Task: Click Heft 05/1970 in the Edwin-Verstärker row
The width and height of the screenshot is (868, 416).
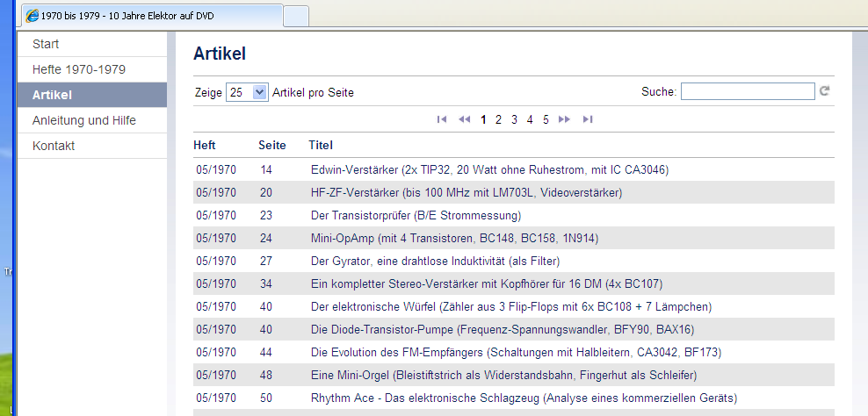Action: point(216,170)
